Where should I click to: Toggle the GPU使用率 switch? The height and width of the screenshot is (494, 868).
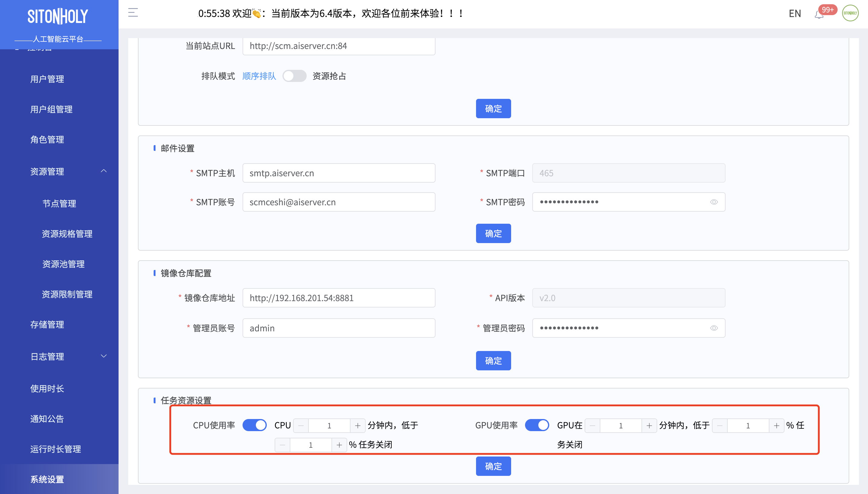[x=537, y=425]
